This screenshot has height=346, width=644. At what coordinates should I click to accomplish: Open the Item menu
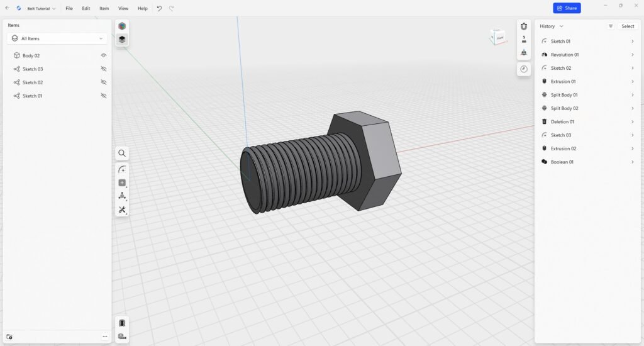(x=104, y=8)
